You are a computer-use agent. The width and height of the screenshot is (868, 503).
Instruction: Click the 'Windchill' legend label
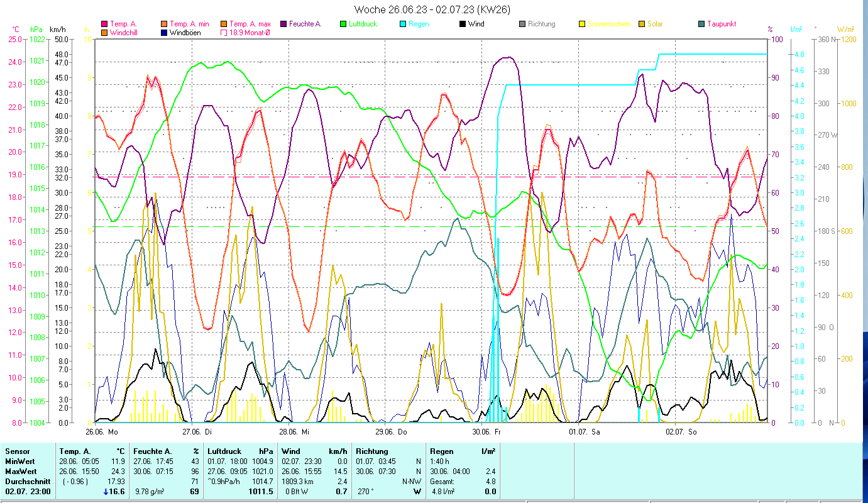coord(124,33)
